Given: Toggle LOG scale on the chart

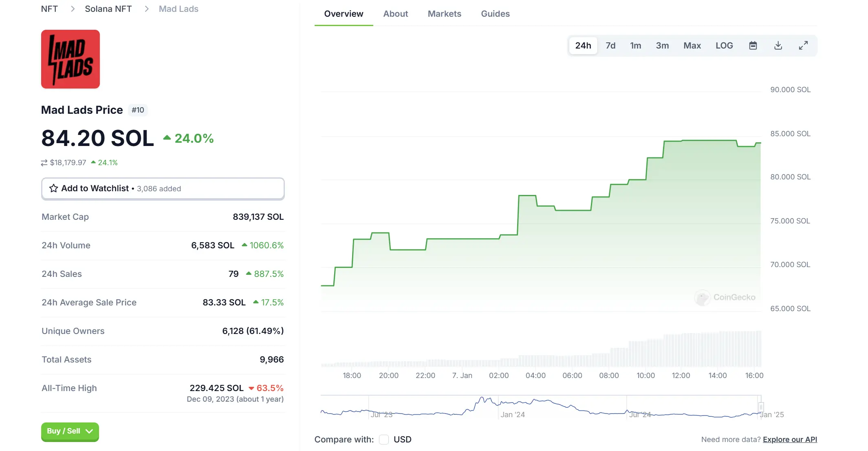Looking at the screenshot, I should tap(724, 45).
